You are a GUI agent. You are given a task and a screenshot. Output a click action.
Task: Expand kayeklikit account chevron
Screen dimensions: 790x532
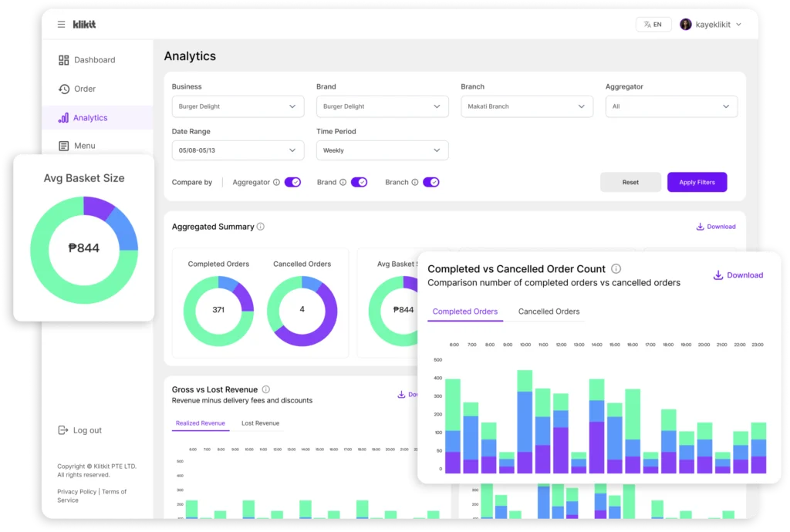click(738, 24)
